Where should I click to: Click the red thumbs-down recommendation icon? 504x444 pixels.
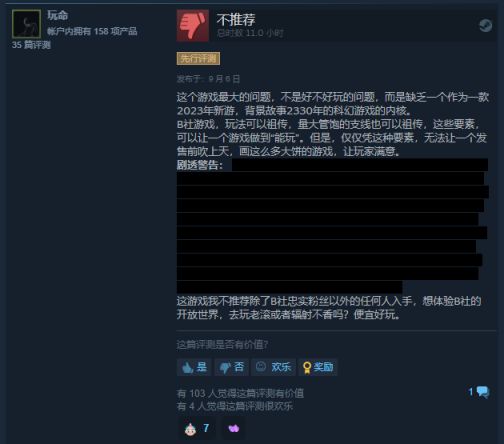coord(193,25)
